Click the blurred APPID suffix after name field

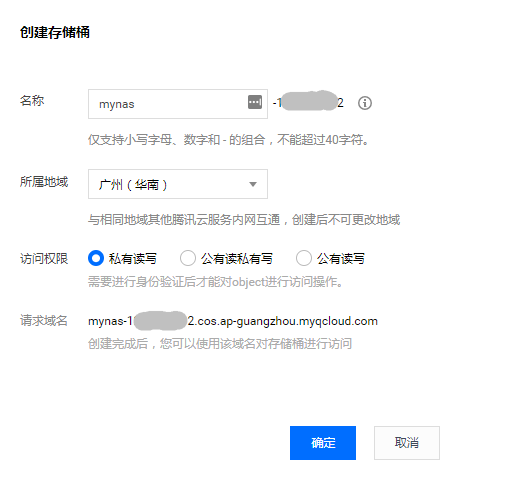point(308,102)
